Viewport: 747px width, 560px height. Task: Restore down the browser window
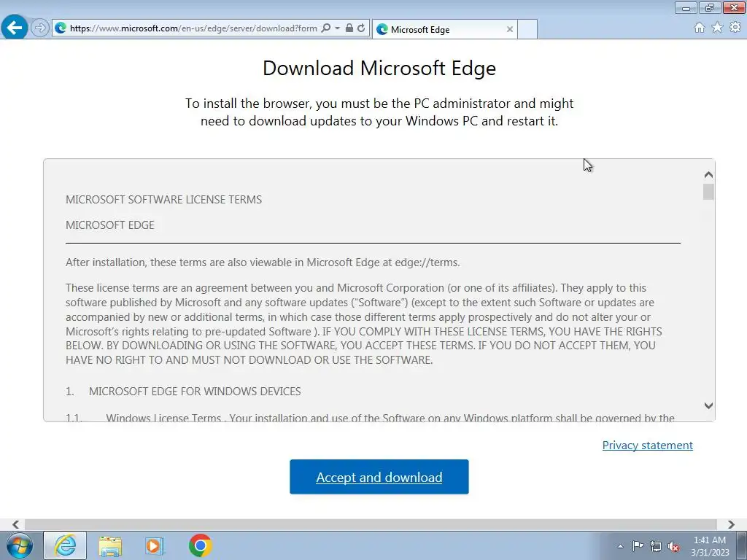click(x=710, y=7)
